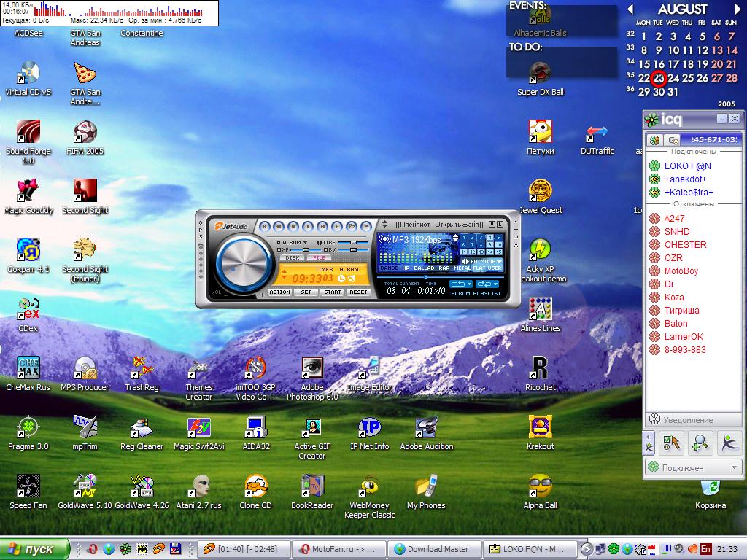Click the arrows beside MP3 192Kbps display

[456, 237]
